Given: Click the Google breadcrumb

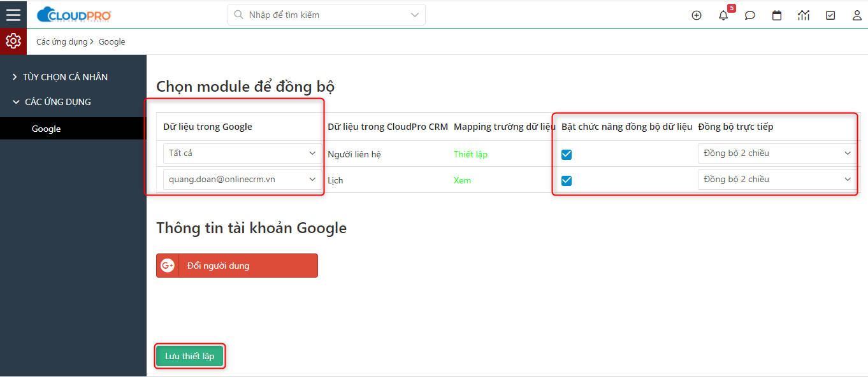Looking at the screenshot, I should pos(112,42).
